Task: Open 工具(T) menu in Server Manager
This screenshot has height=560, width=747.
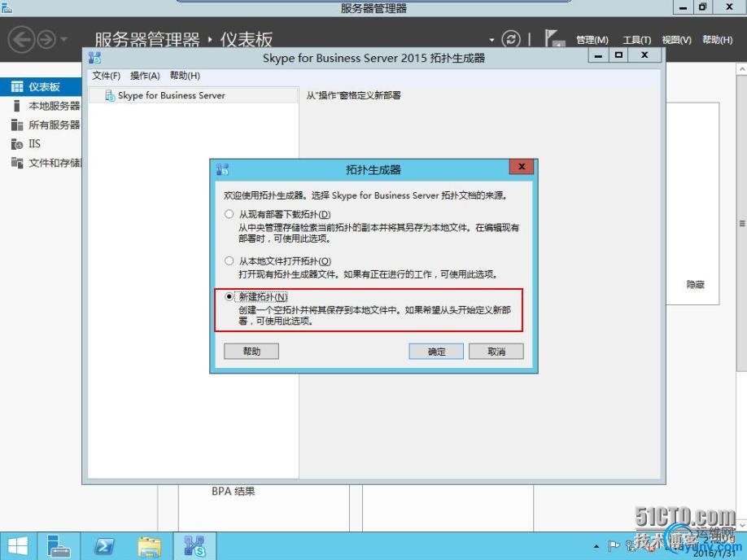Action: click(x=636, y=40)
